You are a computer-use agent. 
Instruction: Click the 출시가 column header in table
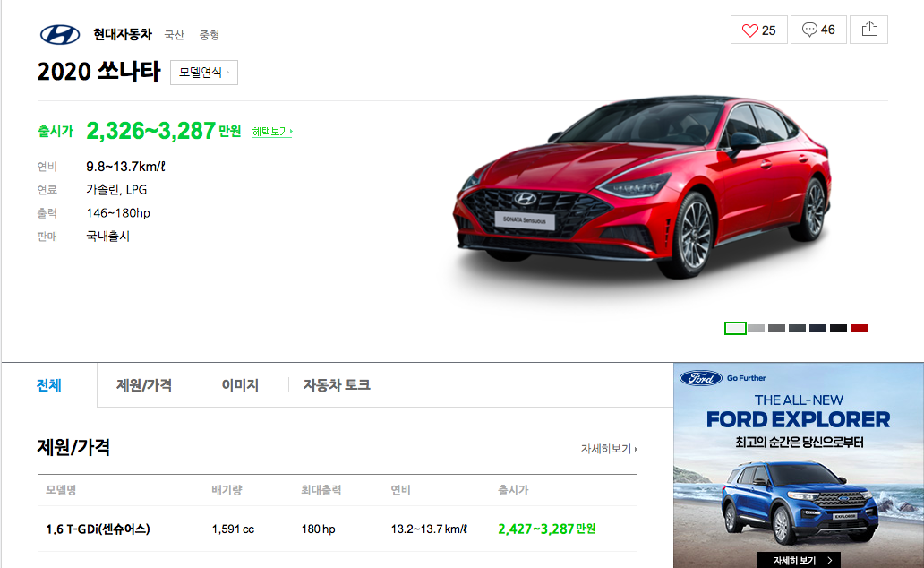tap(513, 490)
